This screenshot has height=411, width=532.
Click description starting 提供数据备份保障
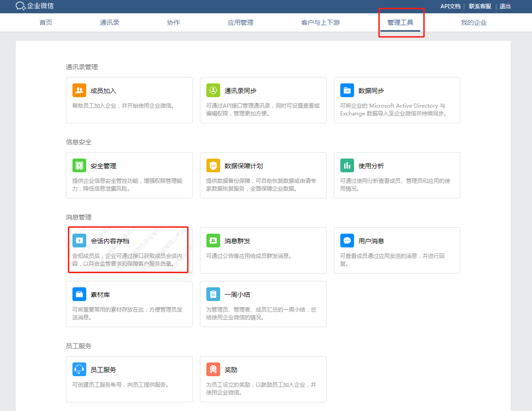pyautogui.click(x=261, y=185)
